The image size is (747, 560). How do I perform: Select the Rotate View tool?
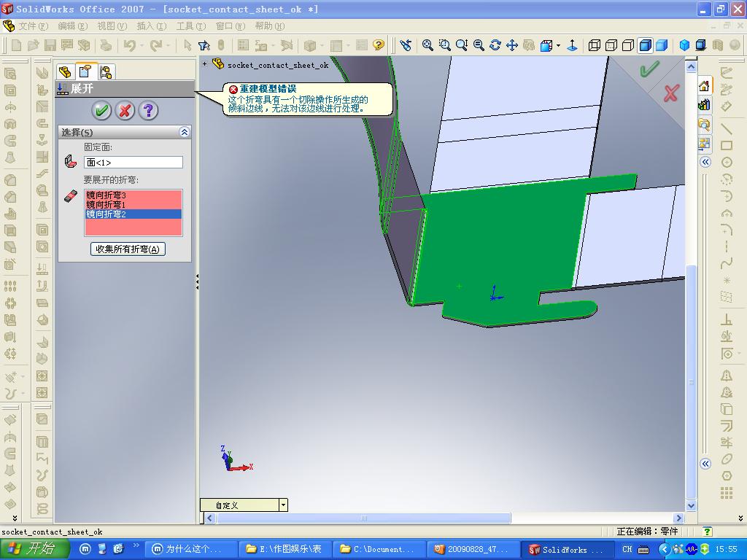pos(495,45)
